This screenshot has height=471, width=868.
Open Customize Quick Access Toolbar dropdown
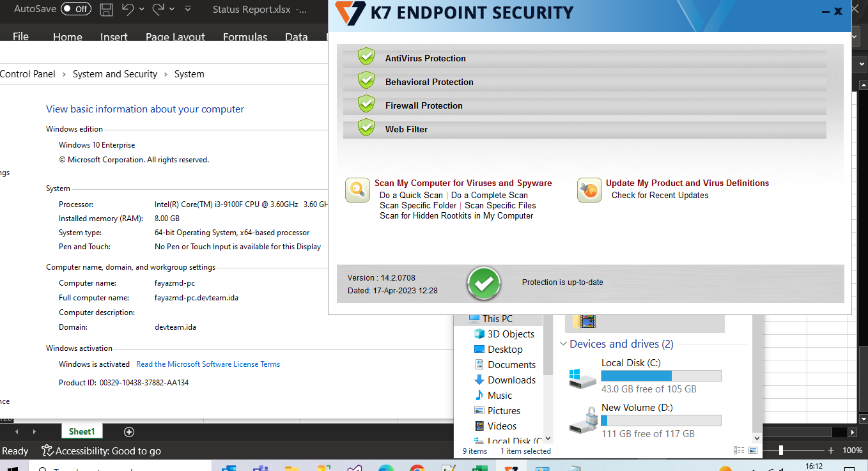click(x=188, y=10)
